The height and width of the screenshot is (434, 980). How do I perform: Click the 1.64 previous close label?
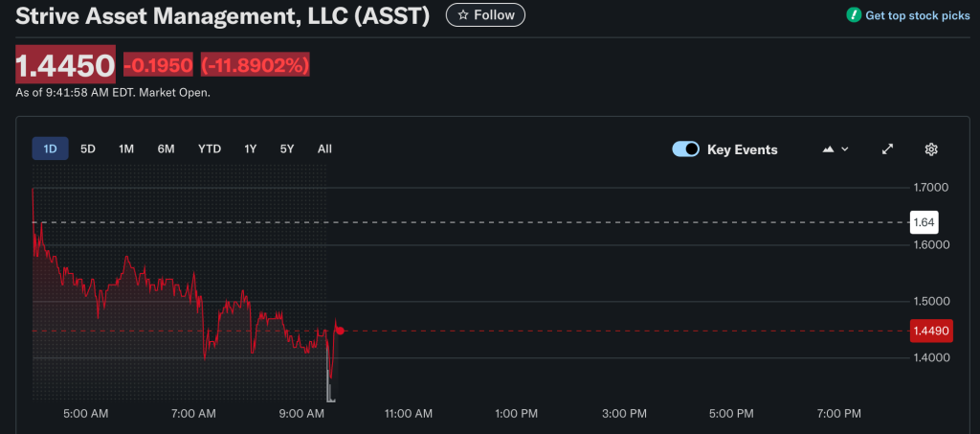(x=923, y=222)
